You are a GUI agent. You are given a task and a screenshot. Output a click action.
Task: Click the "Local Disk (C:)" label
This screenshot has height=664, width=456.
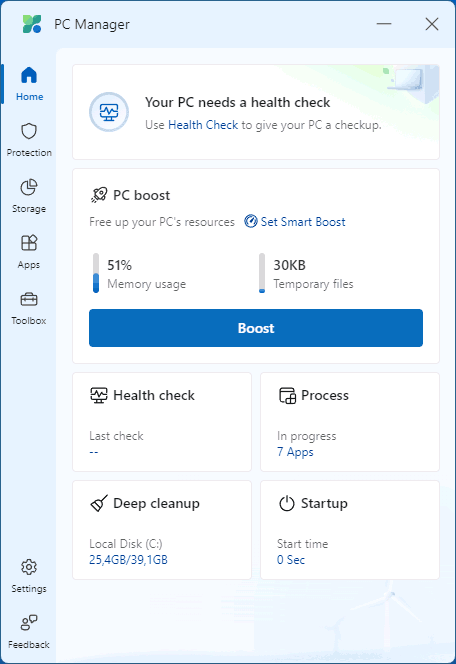126,544
